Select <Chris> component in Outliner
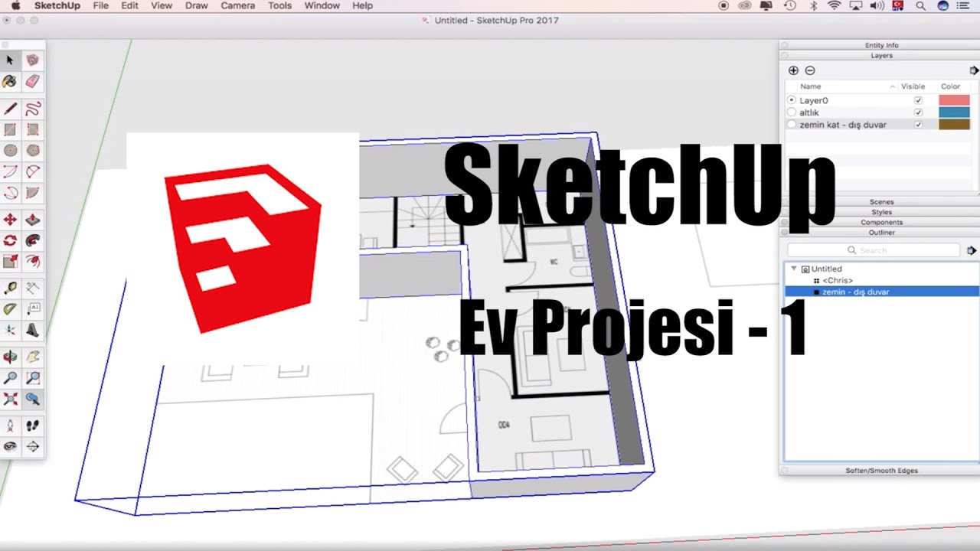The image size is (980, 551). point(838,280)
